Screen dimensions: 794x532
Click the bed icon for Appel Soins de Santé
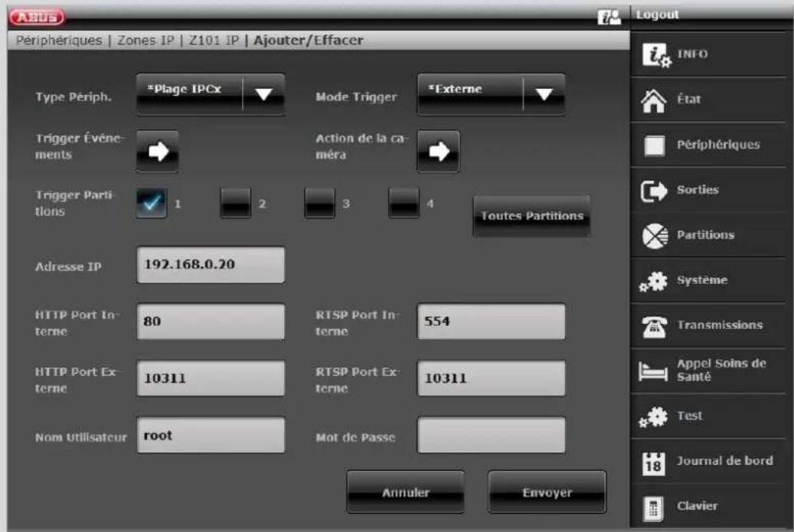click(652, 370)
